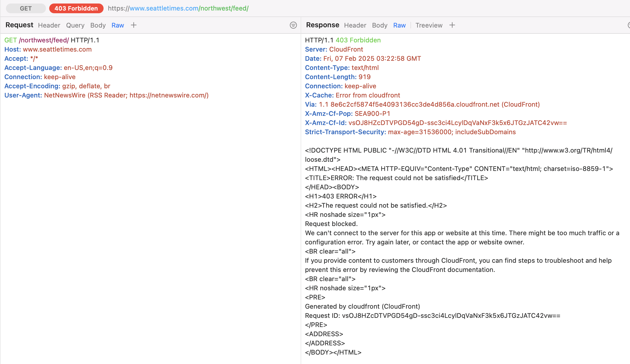Click the '<PRE>' opening tag line
This screenshot has width=630, height=364.
click(315, 297)
